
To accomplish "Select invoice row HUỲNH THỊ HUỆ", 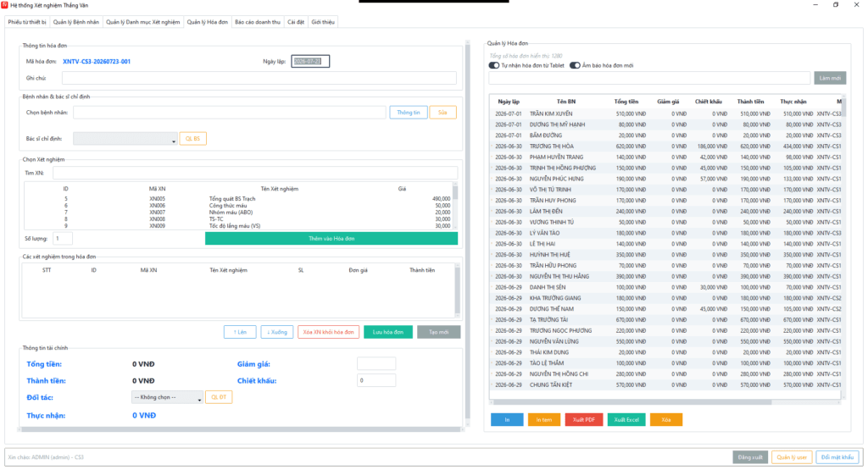I will point(665,255).
